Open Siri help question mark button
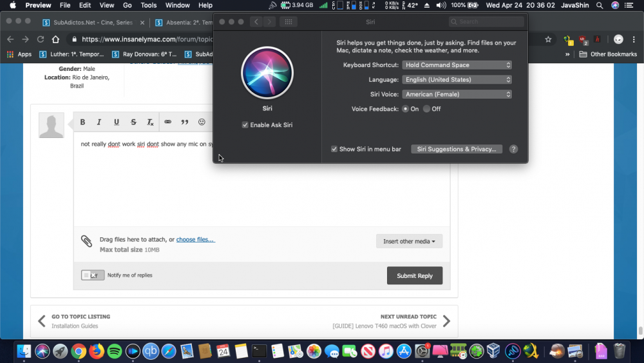 pos(513,149)
